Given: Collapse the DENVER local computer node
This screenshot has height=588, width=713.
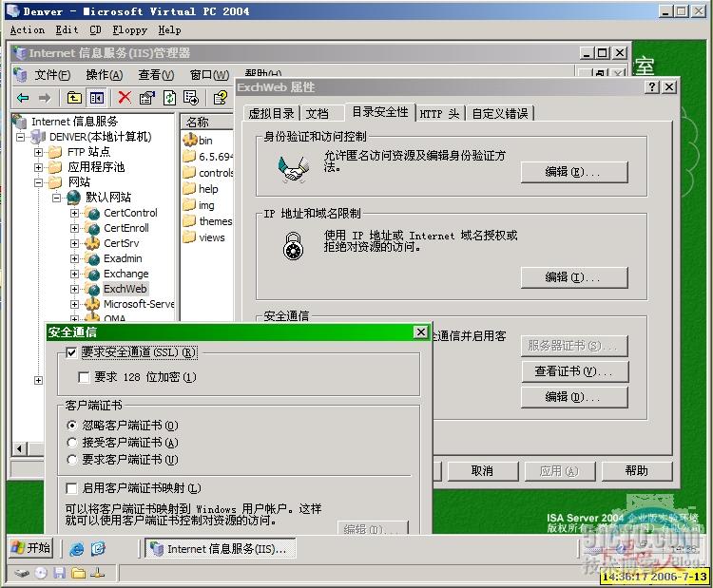Looking at the screenshot, I should click(x=21, y=137).
